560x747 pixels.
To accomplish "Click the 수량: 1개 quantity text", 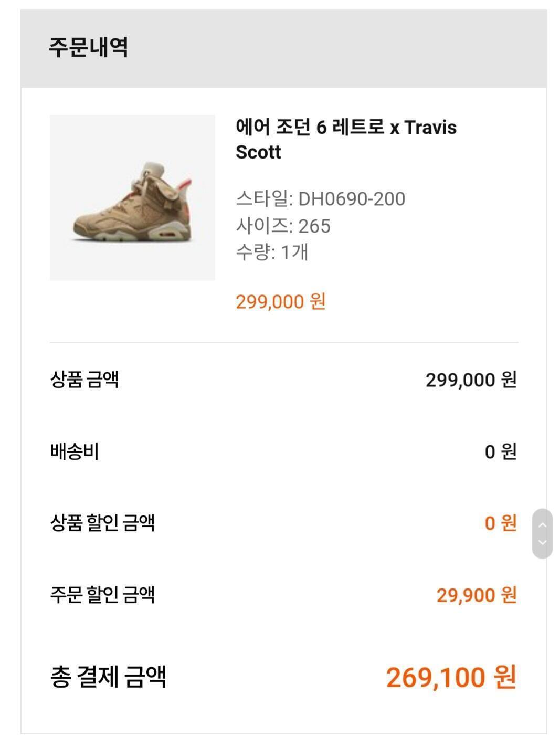I will 272,252.
